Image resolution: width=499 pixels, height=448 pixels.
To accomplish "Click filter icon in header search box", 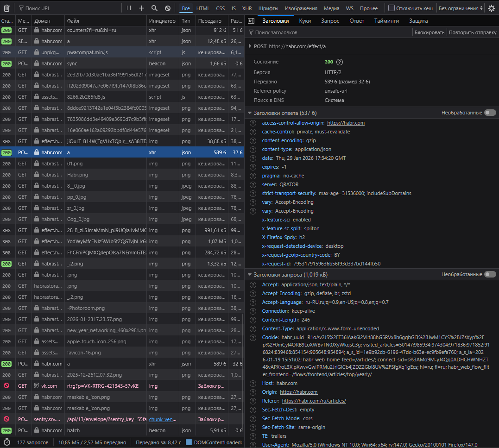I will [x=251, y=32].
